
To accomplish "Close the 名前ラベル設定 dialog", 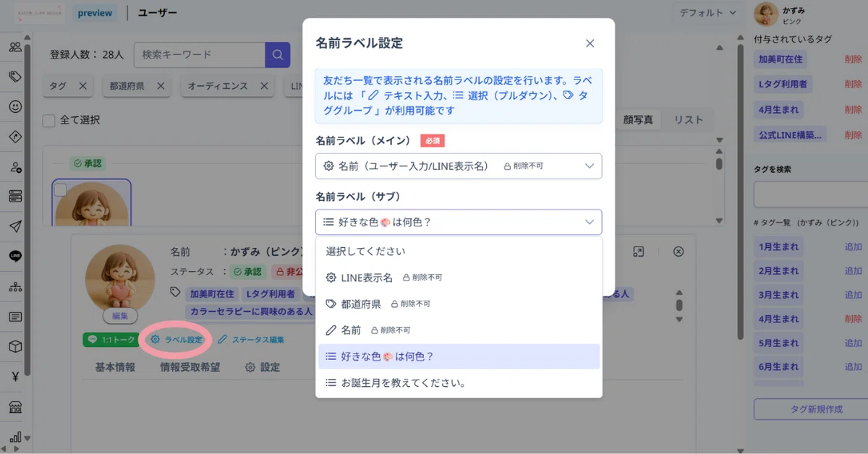I will pos(590,43).
